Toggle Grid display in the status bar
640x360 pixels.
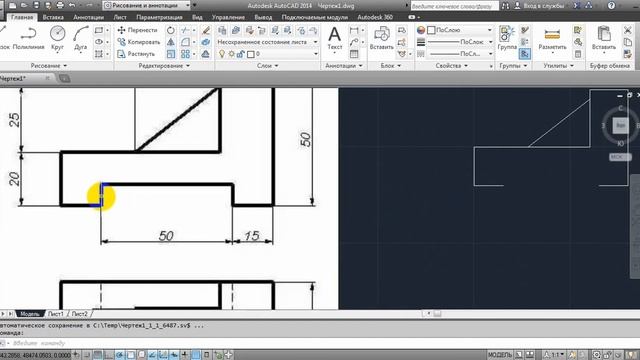click(98, 355)
